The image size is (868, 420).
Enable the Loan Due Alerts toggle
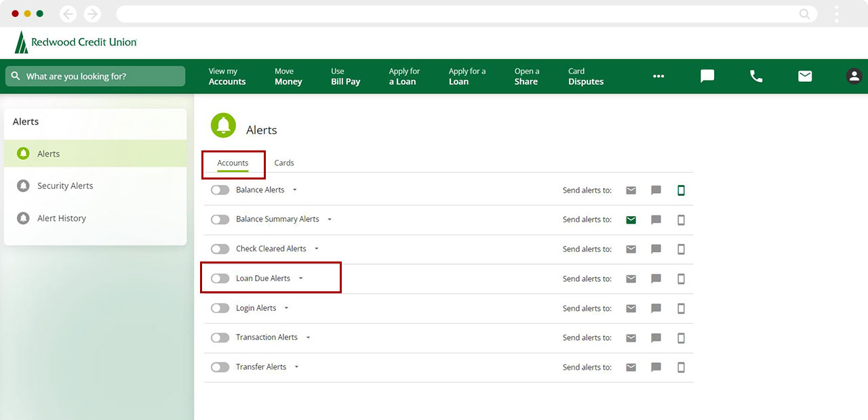220,278
